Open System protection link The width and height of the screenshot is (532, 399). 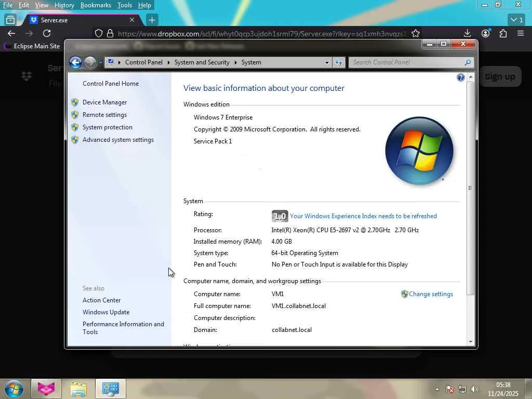pos(107,127)
